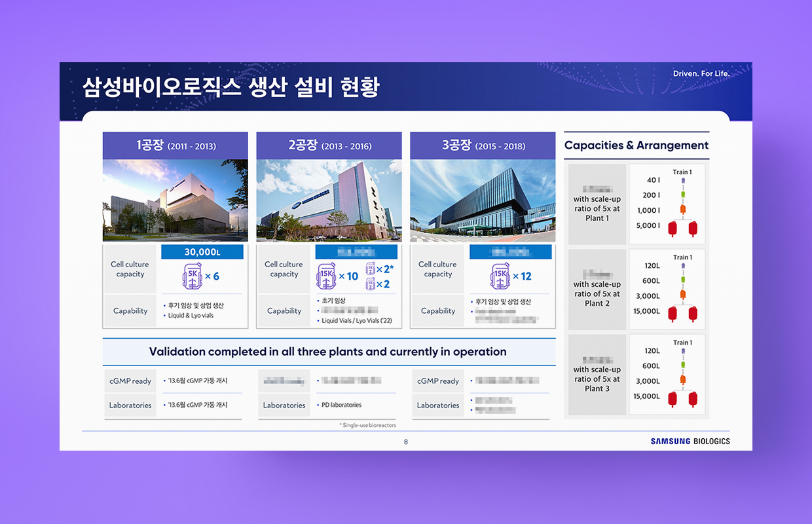Screen dimensions: 812x524
Task: Click right red 15,000L bioreactor, Plant 3
Action: 693,399
